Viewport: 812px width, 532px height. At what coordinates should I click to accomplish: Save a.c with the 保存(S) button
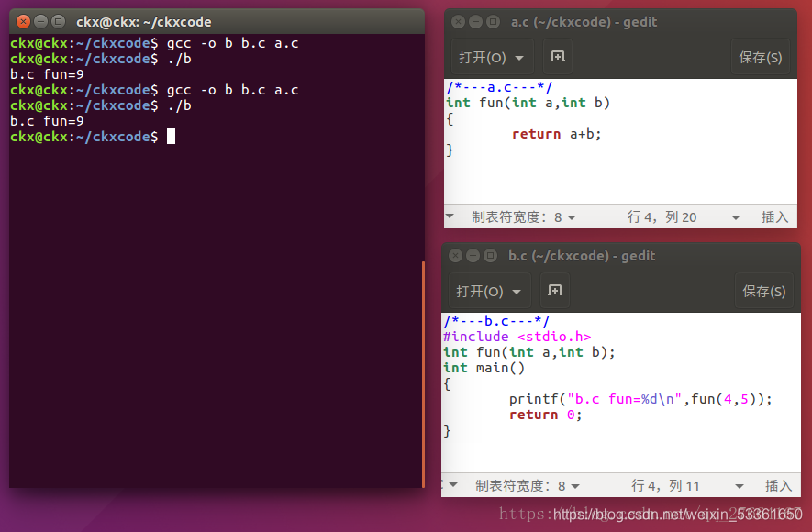click(x=761, y=57)
